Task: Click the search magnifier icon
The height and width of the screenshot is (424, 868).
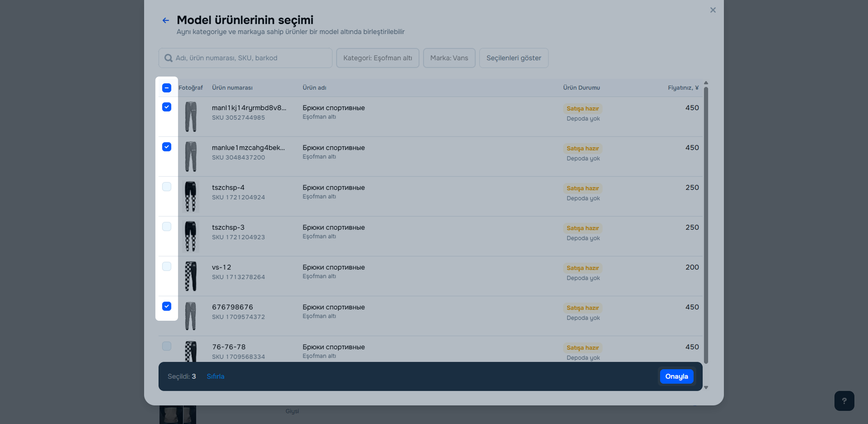Action: point(168,58)
